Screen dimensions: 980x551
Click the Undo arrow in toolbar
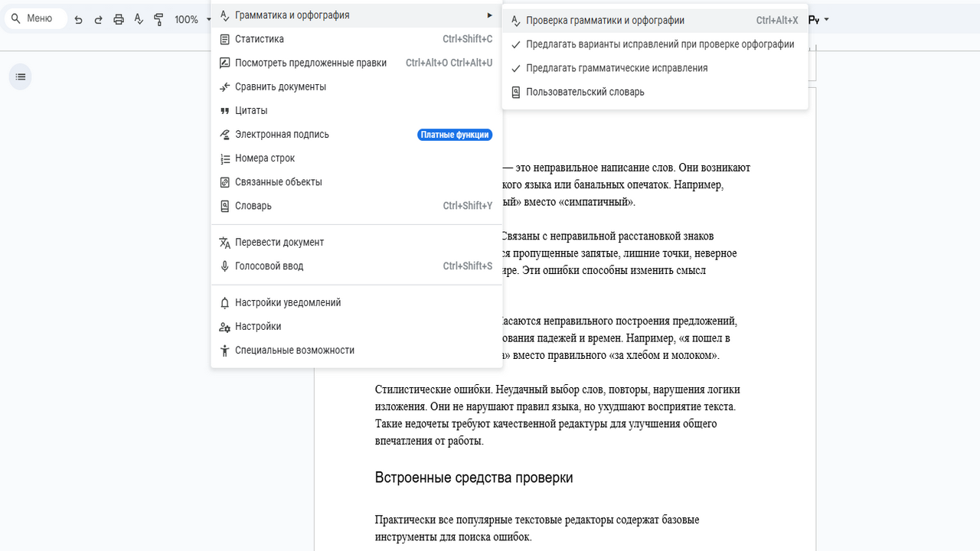(78, 19)
